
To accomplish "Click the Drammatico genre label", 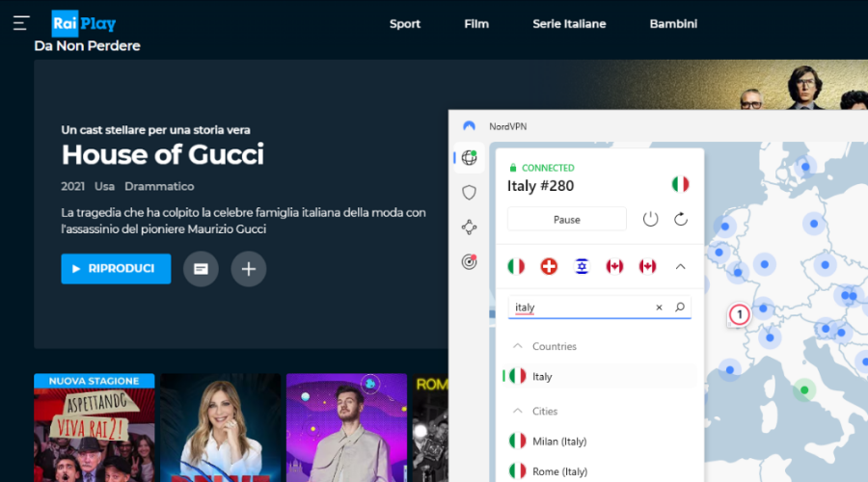I will [x=159, y=186].
